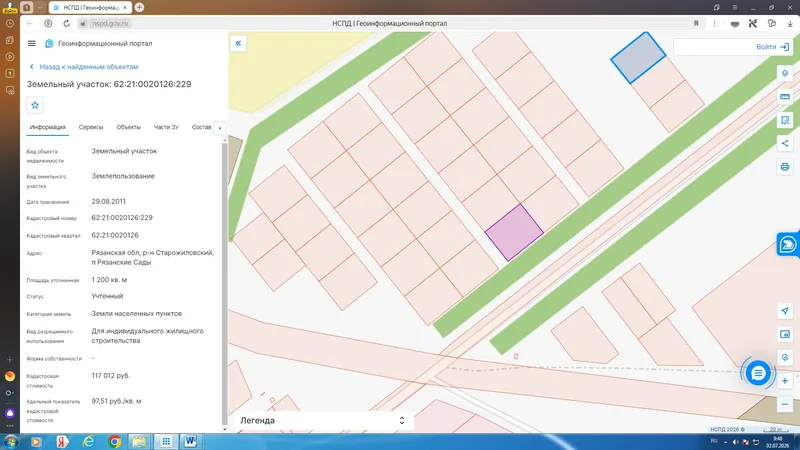Click the address Рязанская обл value

153,257
